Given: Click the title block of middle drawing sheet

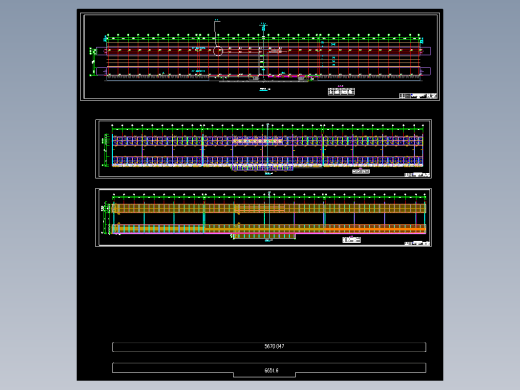Looking at the screenshot, I should point(417,175).
